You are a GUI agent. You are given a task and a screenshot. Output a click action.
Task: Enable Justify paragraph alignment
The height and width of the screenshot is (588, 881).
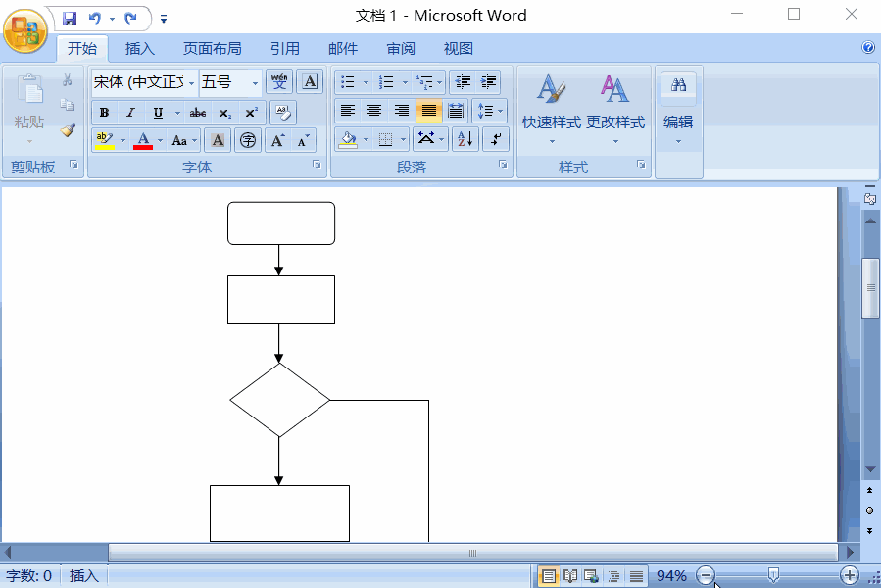tap(428, 111)
